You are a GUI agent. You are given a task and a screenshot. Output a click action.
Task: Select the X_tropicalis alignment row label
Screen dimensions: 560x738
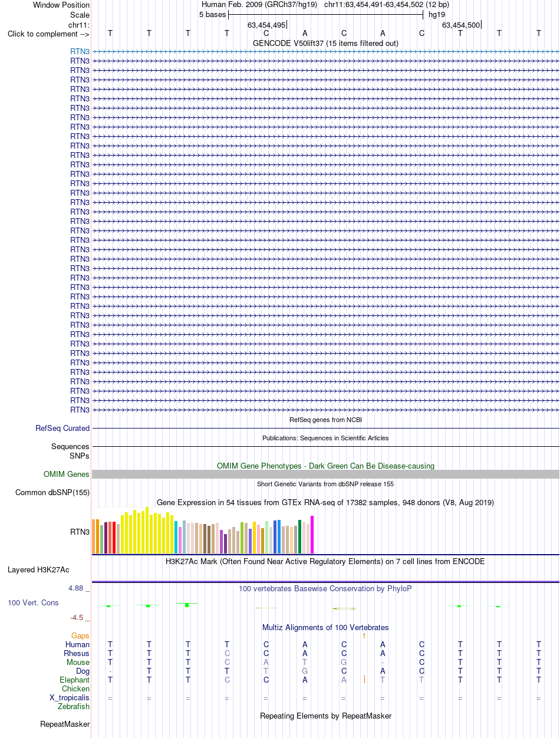point(70,697)
